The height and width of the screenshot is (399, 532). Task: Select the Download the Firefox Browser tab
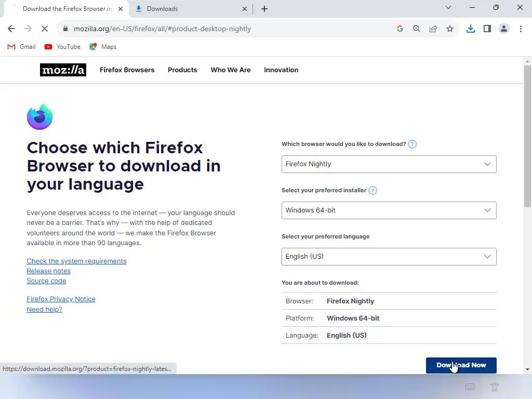67,9
